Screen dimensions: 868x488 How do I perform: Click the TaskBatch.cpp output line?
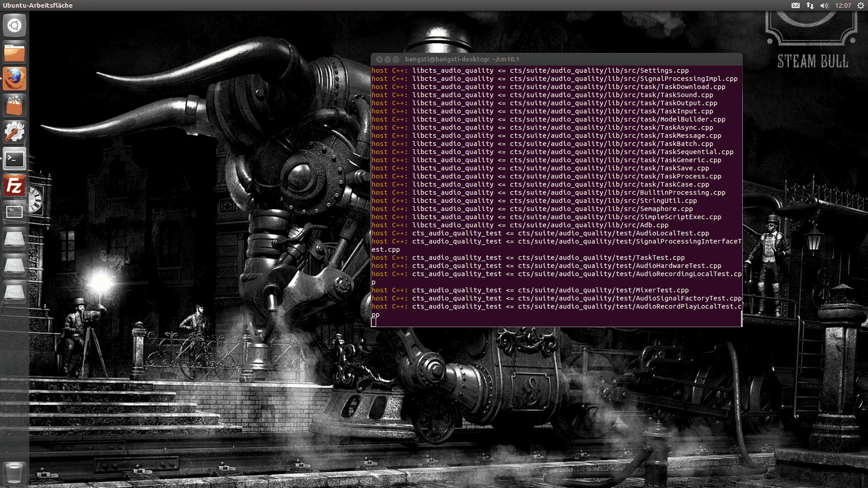[x=542, y=144]
